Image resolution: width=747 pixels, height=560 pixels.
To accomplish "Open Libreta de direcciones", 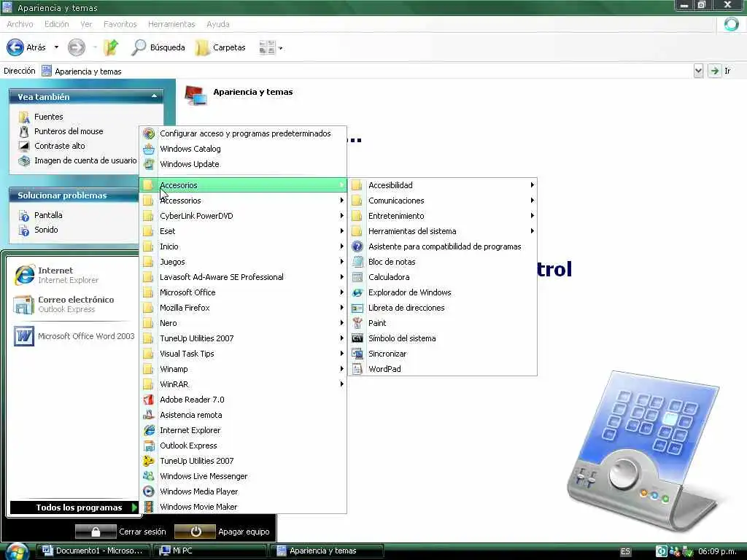I will click(x=443, y=308).
